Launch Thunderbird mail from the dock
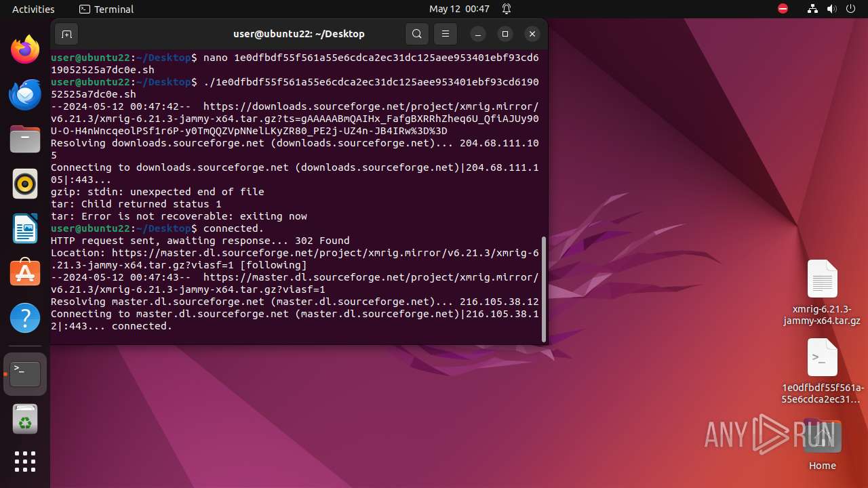 pos(25,94)
